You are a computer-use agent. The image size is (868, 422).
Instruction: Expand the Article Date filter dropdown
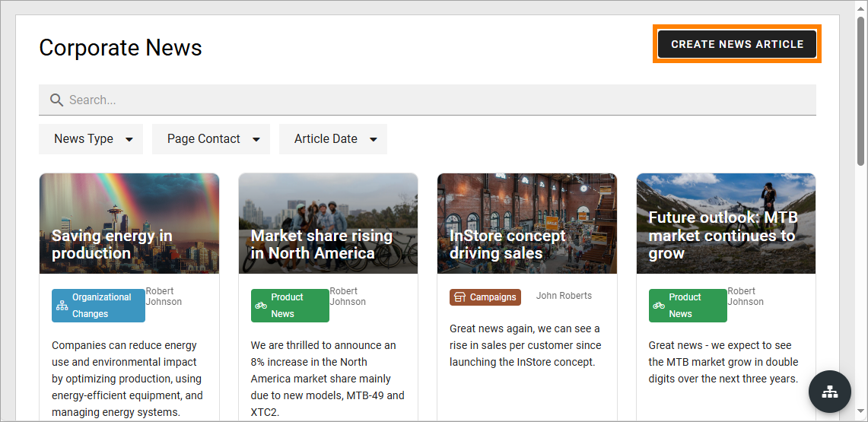pyautogui.click(x=332, y=139)
